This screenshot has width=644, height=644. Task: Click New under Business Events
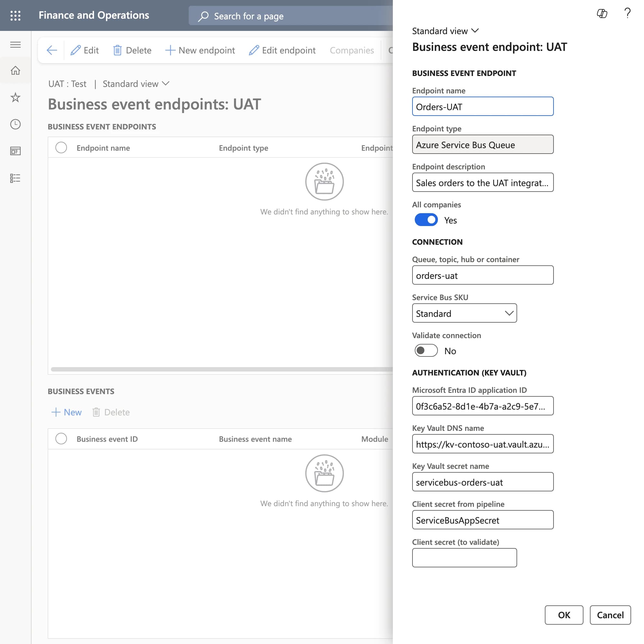click(66, 412)
